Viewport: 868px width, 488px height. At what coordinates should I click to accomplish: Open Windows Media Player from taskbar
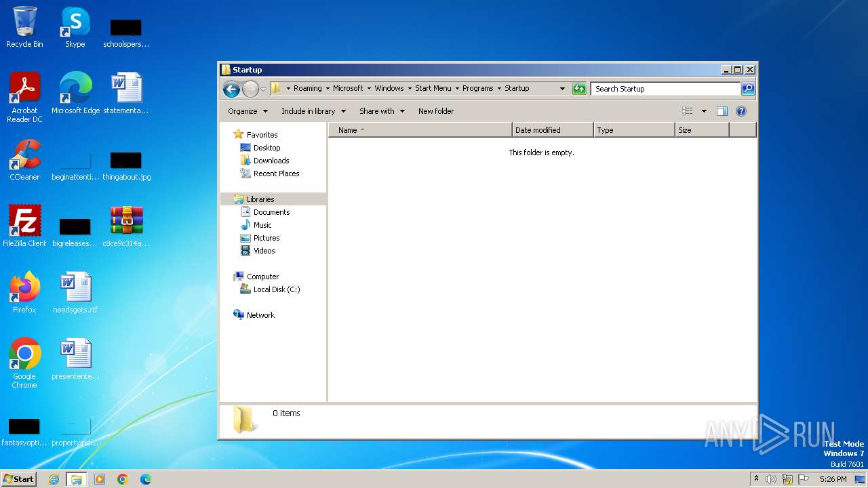pos(100,479)
